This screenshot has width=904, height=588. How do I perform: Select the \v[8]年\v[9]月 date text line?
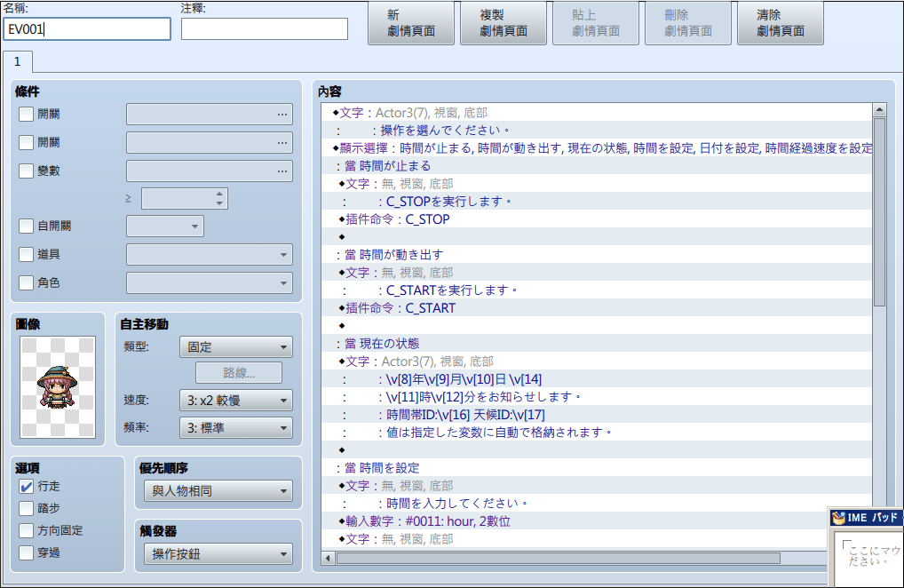point(598,379)
